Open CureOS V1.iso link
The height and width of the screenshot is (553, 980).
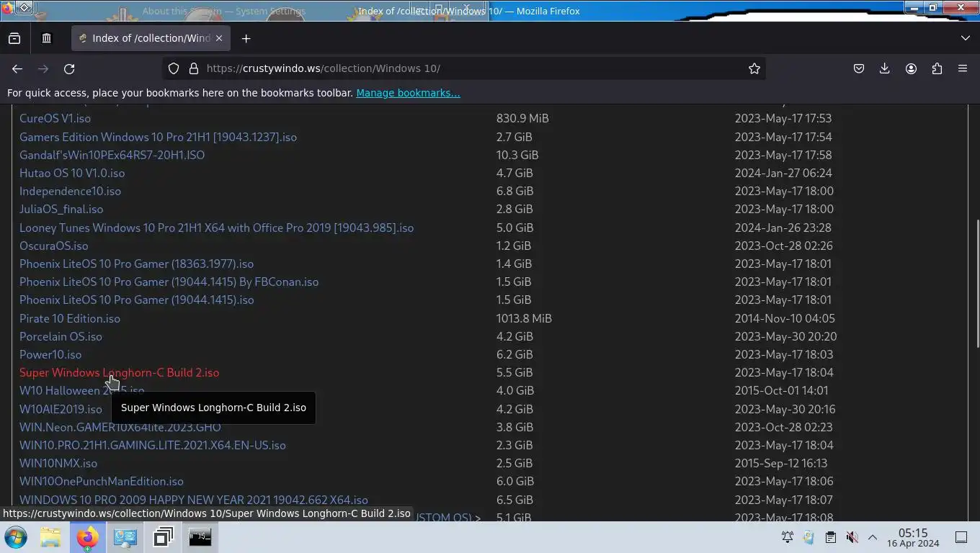(x=55, y=118)
